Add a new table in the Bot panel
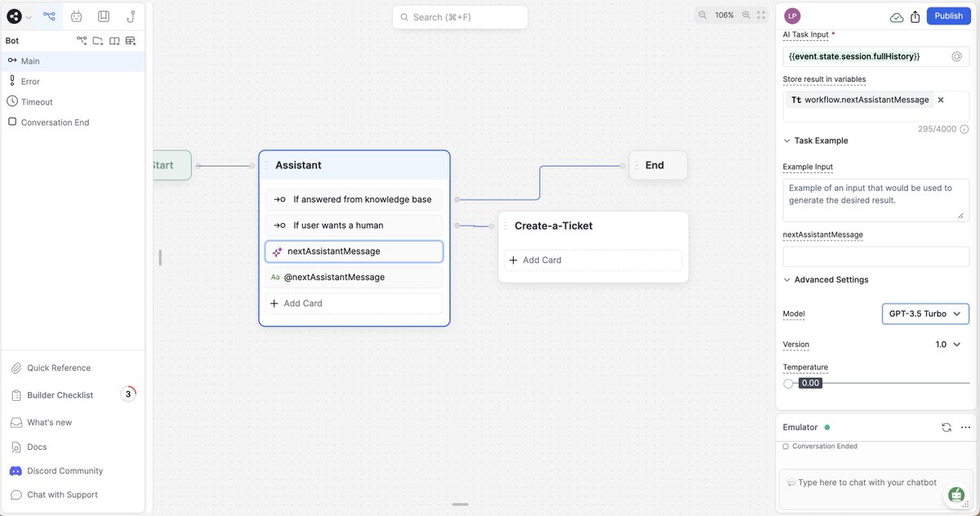This screenshot has width=980, height=516. (x=131, y=39)
